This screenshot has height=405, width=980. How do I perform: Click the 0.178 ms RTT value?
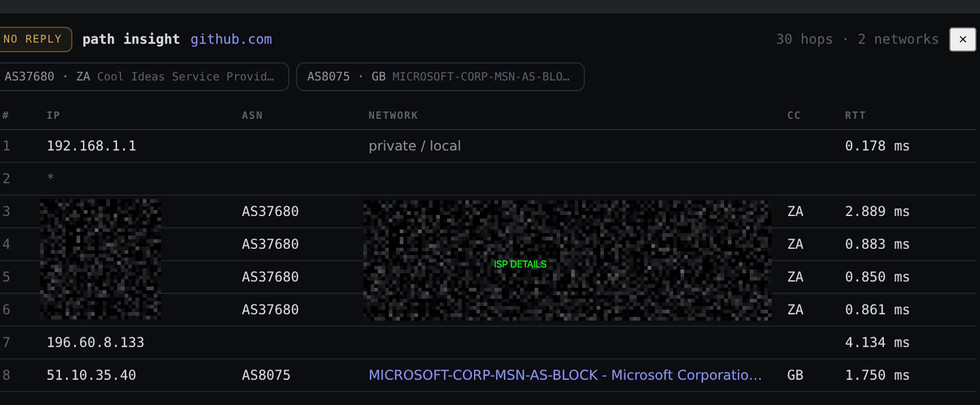(x=877, y=146)
